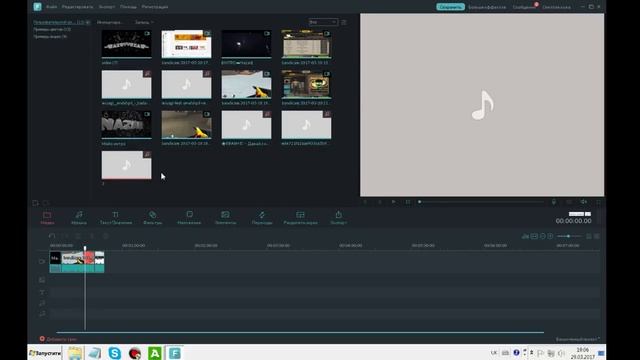Click the zoom-out minus icon on timeline toolbar
The width and height of the screenshot is (640, 360).
click(x=542, y=236)
